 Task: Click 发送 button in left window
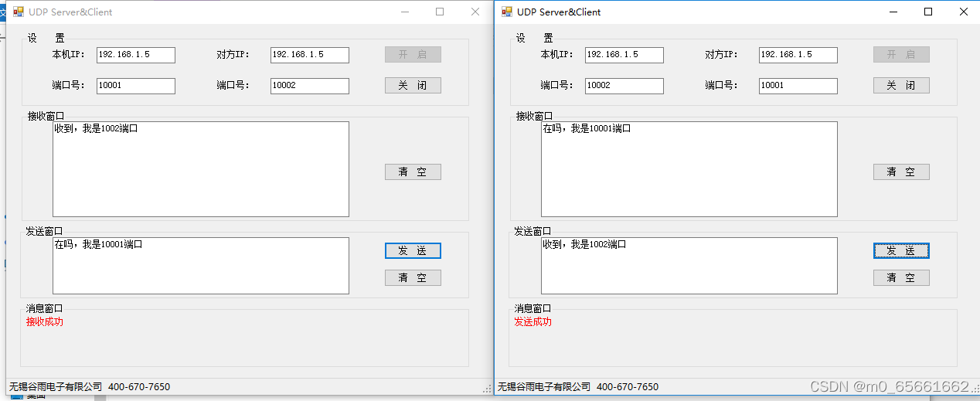(413, 251)
